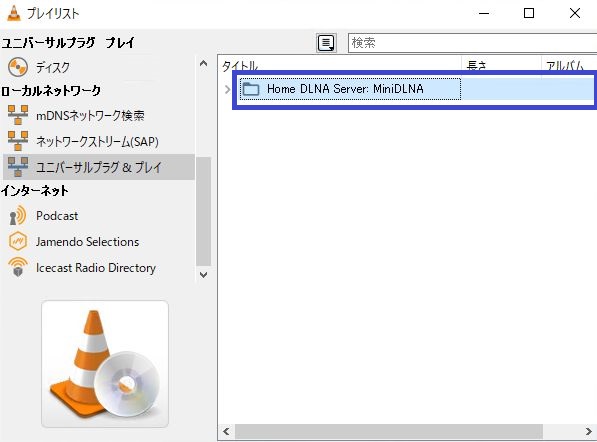The height and width of the screenshot is (442, 597).
Task: Select the mDNS network search icon
Action: 18,115
